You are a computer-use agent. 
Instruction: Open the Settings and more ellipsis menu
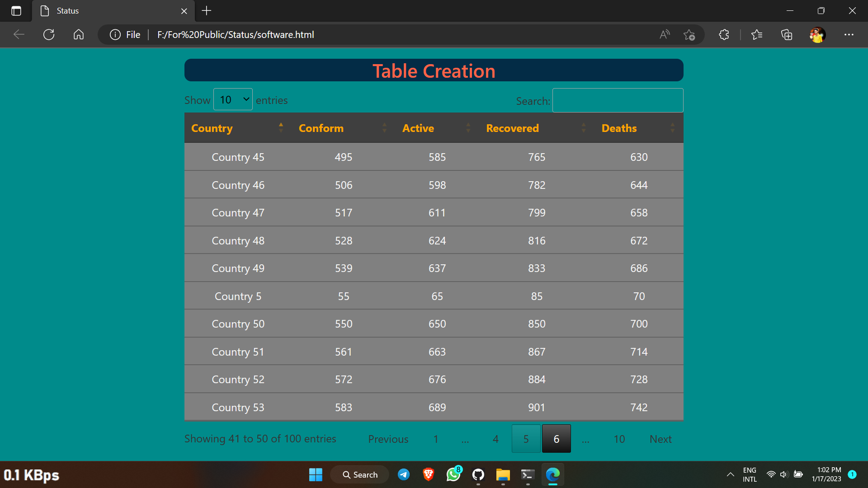849,35
